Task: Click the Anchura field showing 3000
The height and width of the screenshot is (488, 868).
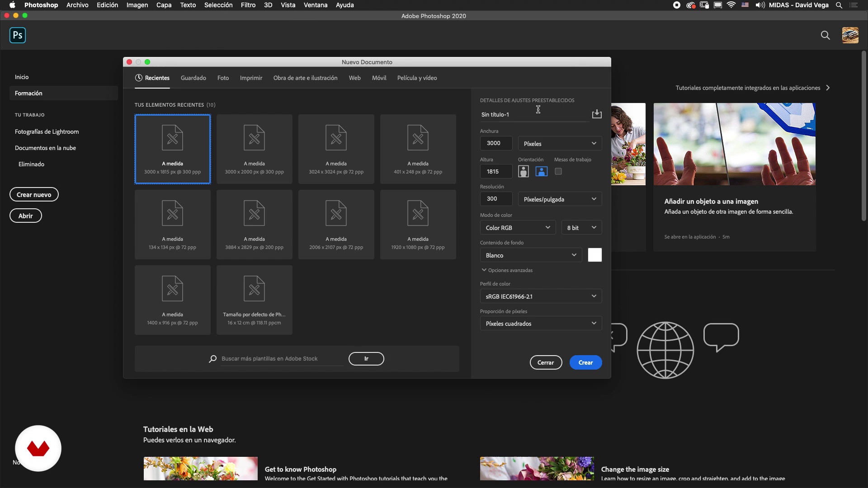Action: tap(496, 143)
